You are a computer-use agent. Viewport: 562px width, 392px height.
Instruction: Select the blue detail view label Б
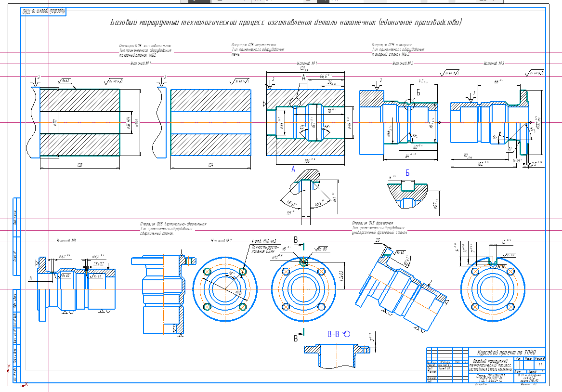point(407,172)
